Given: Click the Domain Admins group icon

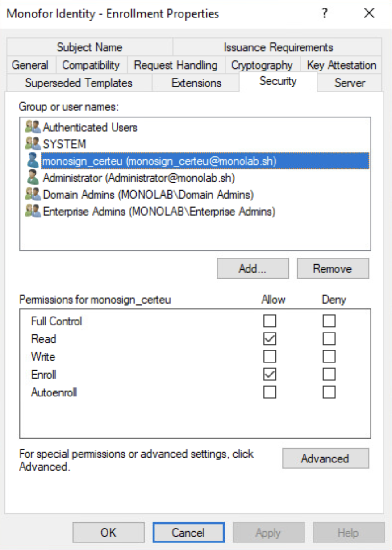Looking at the screenshot, I should (x=33, y=194).
